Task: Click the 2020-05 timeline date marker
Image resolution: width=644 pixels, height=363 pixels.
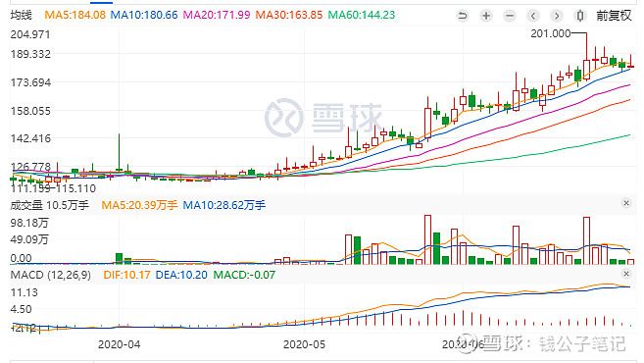Action: tap(304, 344)
